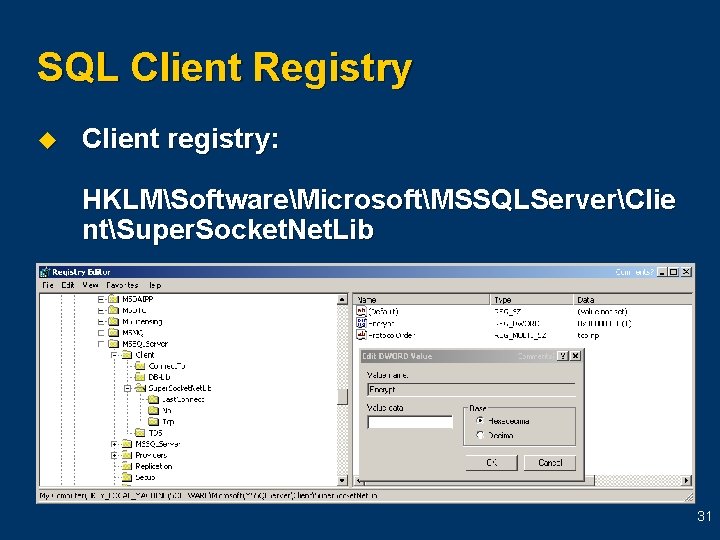Select the ProtocolOrder value name
The height and width of the screenshot is (540, 720).
(392, 335)
